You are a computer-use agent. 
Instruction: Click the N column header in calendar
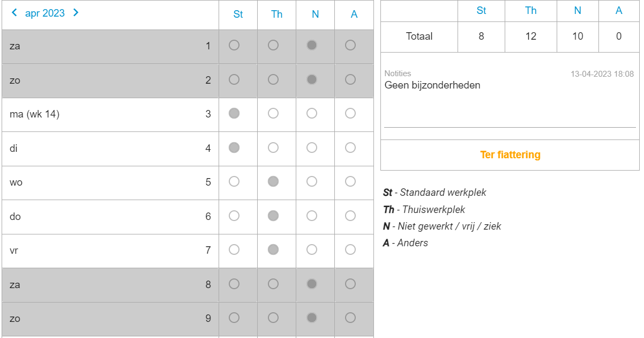click(x=315, y=14)
